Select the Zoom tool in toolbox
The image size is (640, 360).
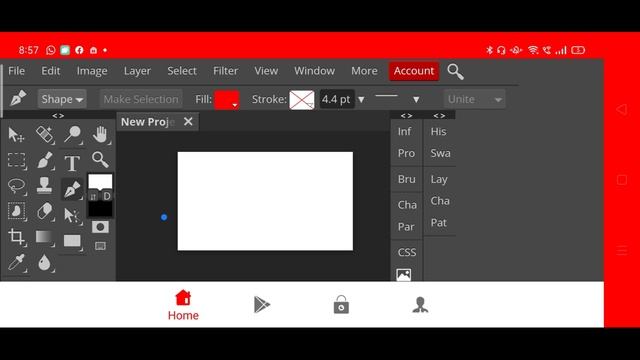pyautogui.click(x=100, y=160)
